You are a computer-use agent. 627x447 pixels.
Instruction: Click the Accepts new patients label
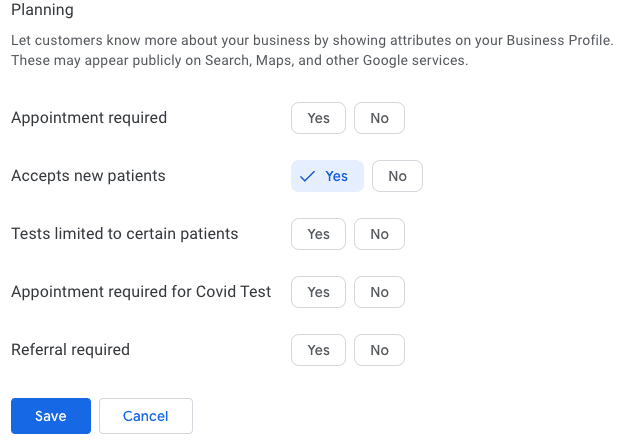click(88, 176)
